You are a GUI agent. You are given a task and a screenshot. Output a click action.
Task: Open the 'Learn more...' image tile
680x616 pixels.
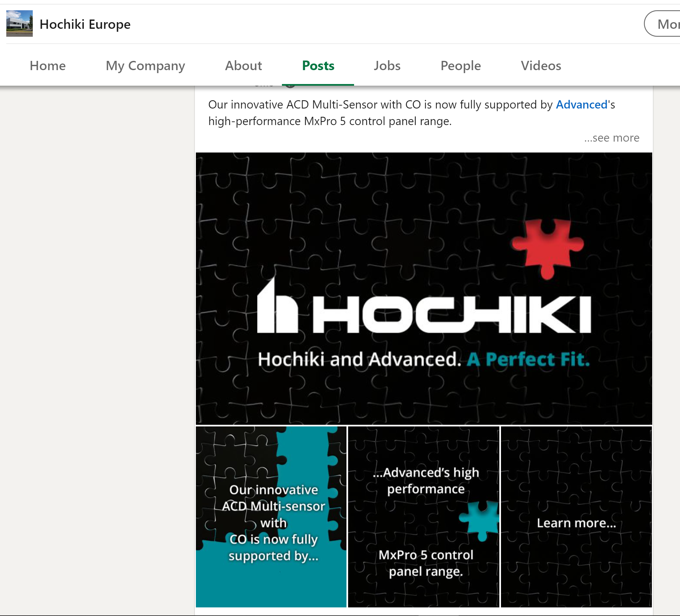click(x=576, y=517)
